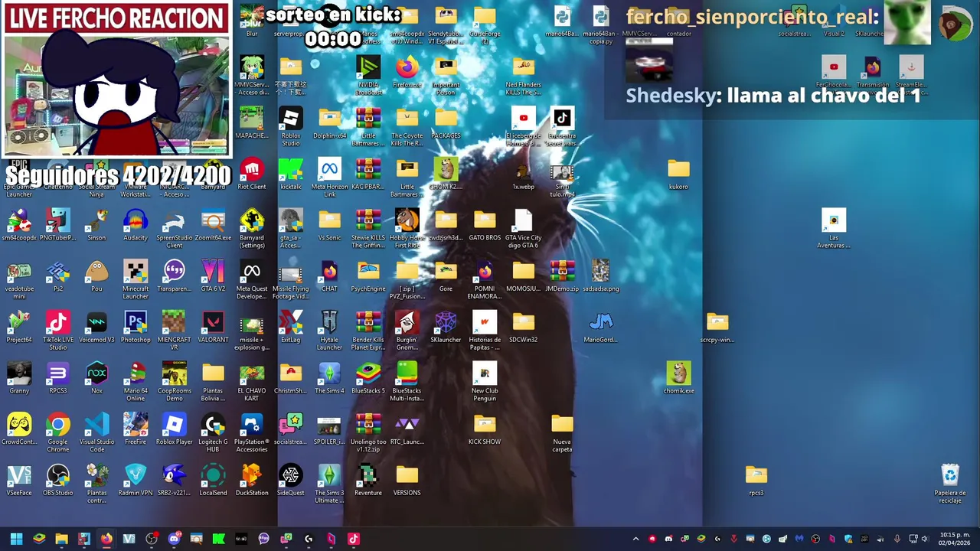Screen dimensions: 980x551
Task: Open the Radmin VPN shortcut
Action: (136, 480)
